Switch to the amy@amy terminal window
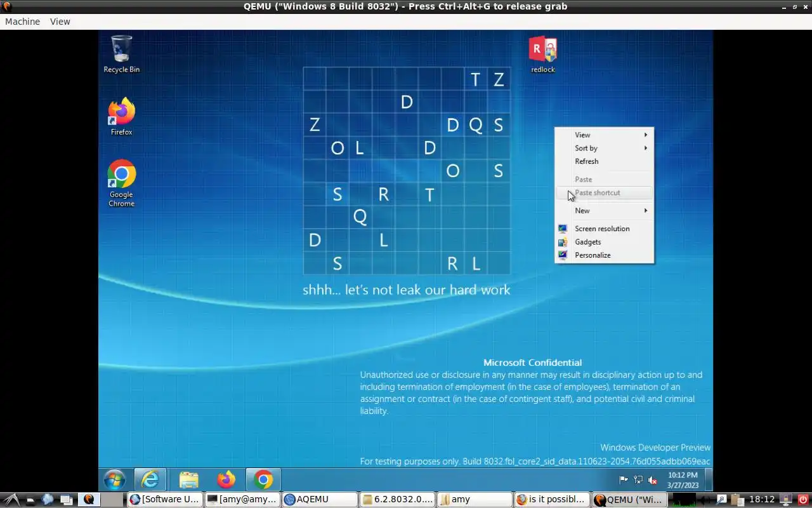The height and width of the screenshot is (508, 812). (242, 500)
